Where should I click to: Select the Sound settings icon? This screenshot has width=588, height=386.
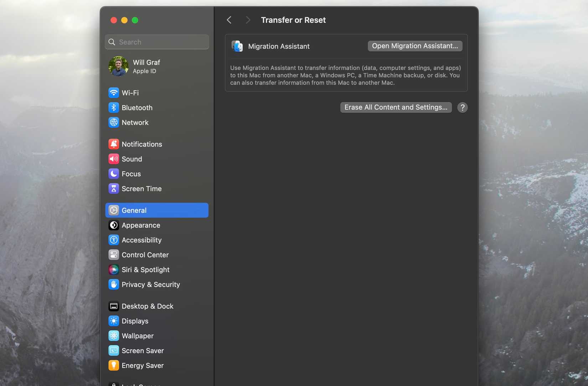point(113,159)
